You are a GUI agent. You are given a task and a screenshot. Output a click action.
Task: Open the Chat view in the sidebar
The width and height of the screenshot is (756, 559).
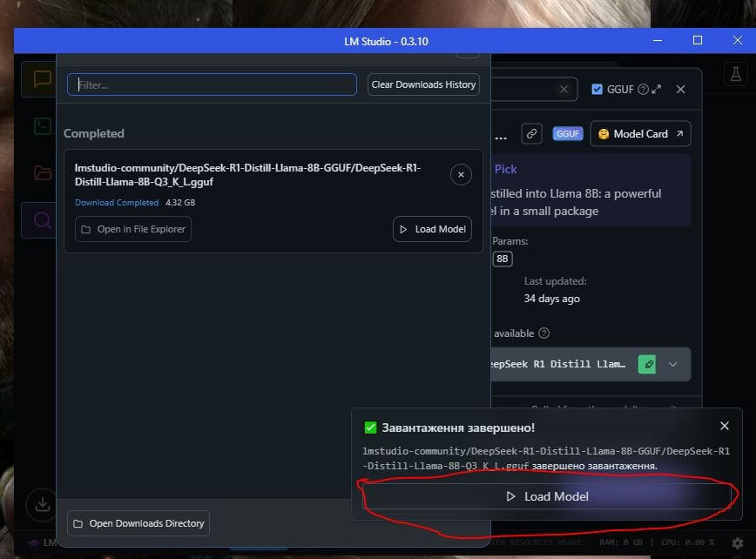[x=43, y=79]
